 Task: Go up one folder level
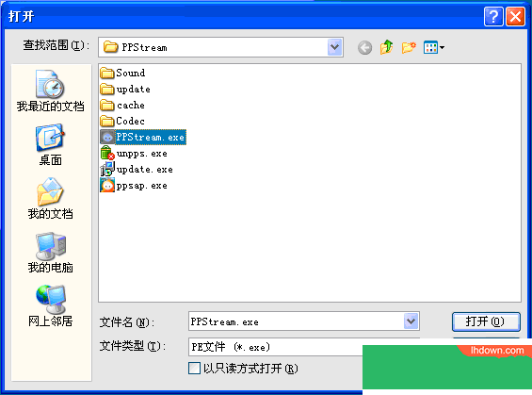386,47
